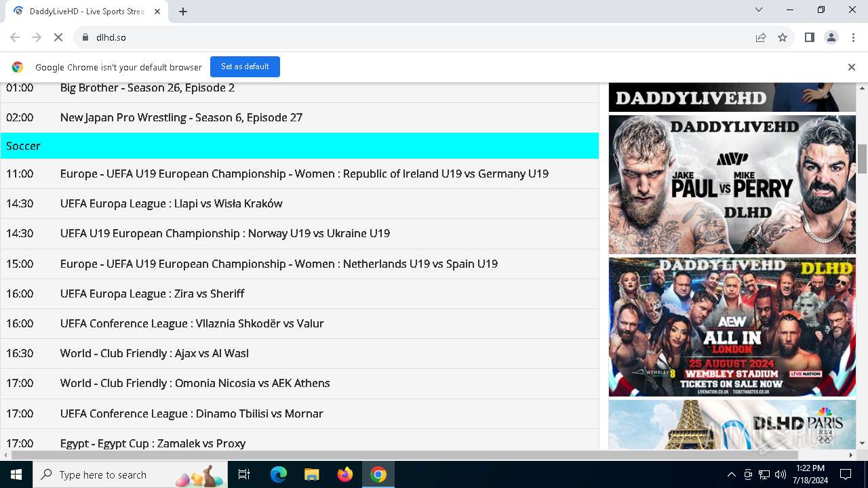This screenshot has height=488, width=868.
Task: Click the taskbar clock showing 1:22 PM
Action: (810, 474)
